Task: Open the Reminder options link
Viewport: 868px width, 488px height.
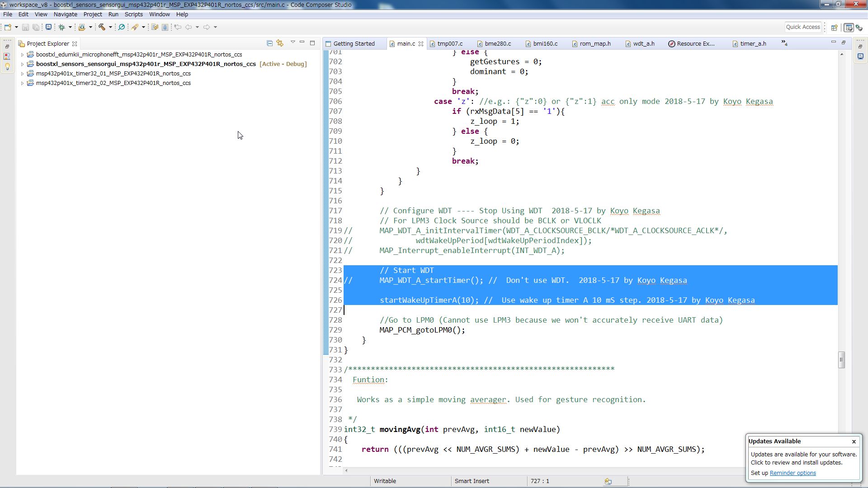Action: [793, 473]
